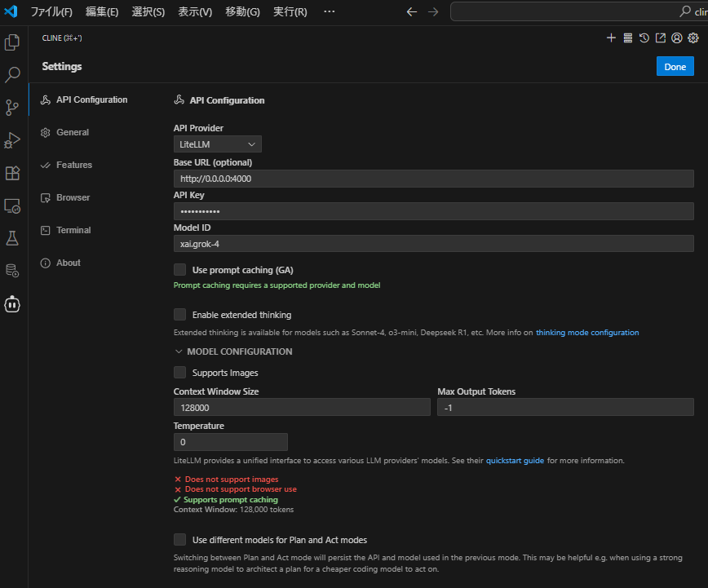Click the Supports prompt caching text

tap(231, 499)
